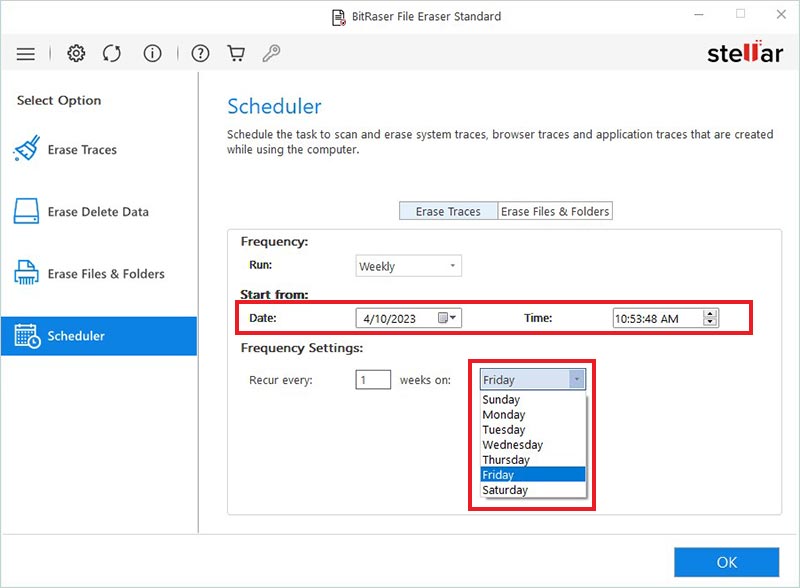Open help with question mark icon
This screenshot has height=588, width=800.
[200, 53]
